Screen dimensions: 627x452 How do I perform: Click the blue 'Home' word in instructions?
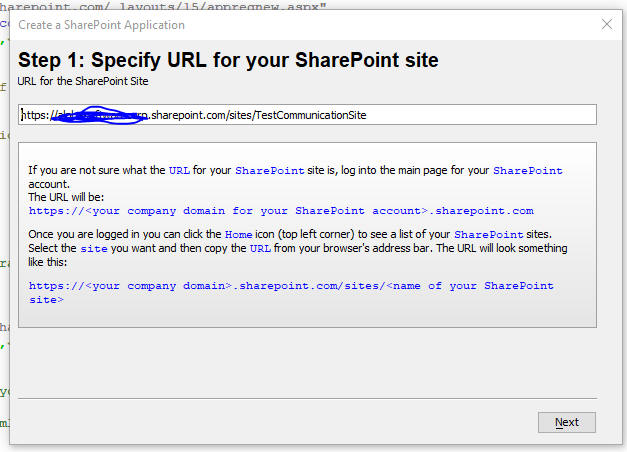[x=238, y=234]
